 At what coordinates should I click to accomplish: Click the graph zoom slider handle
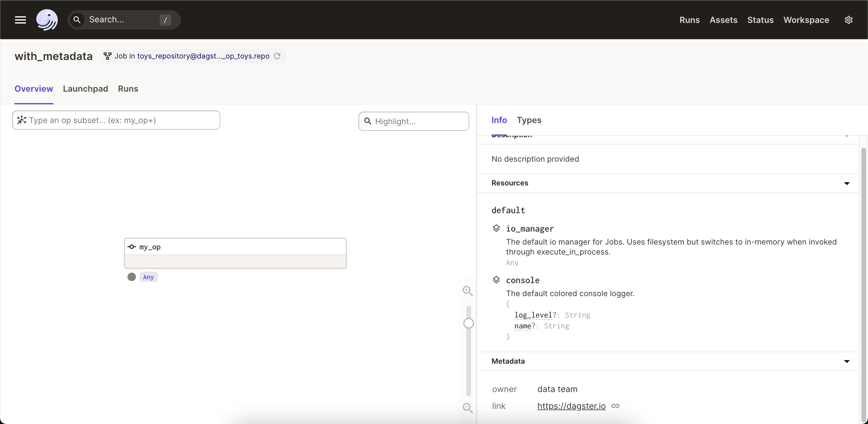468,323
